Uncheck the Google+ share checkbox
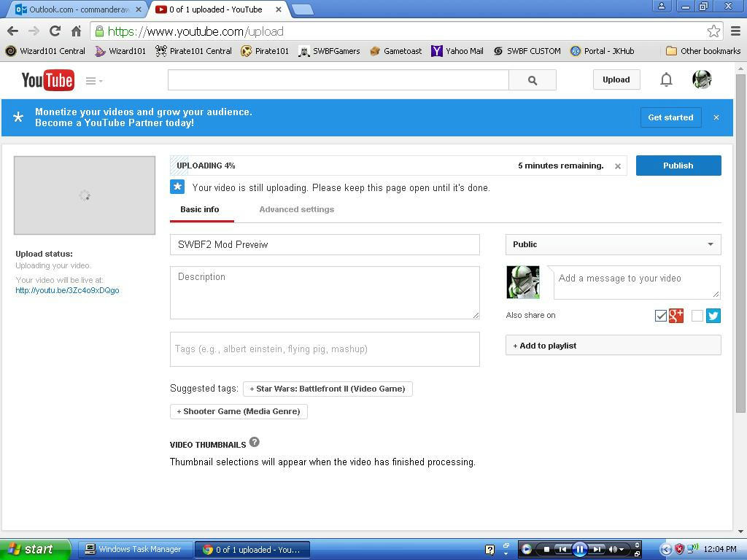The image size is (747, 560). pyautogui.click(x=660, y=316)
